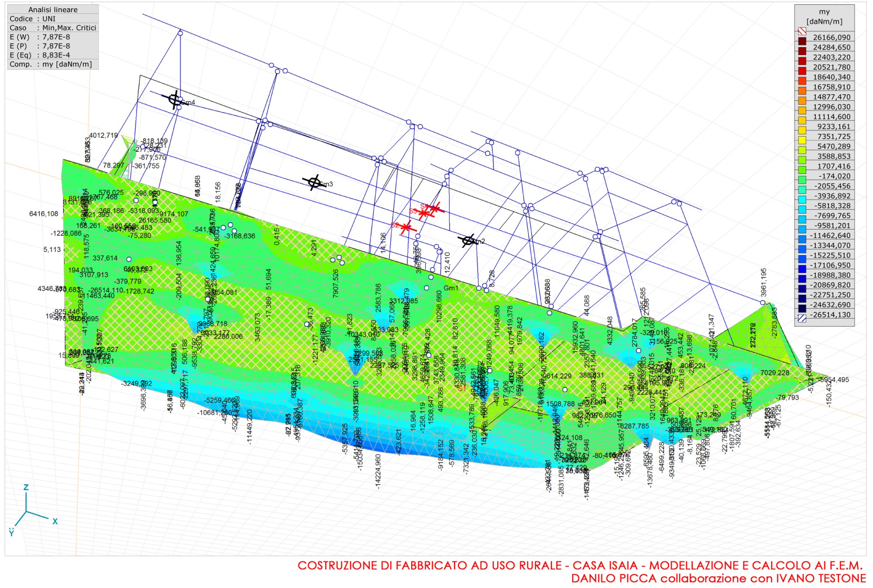Viewport: 873px width, 588px height.
Task: Click the plot value 26165,580
Action: (155, 220)
